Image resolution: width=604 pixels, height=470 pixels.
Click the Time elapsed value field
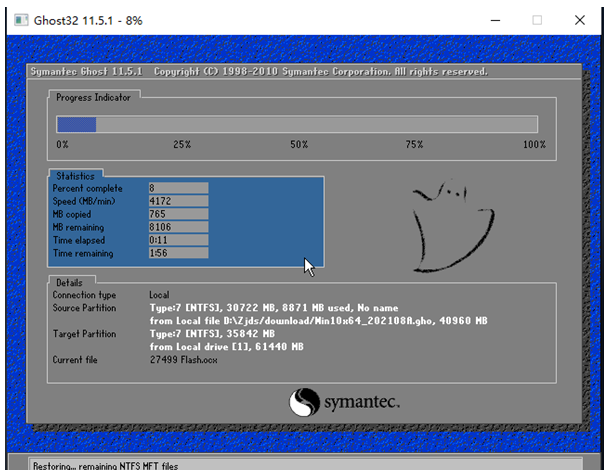177,240
